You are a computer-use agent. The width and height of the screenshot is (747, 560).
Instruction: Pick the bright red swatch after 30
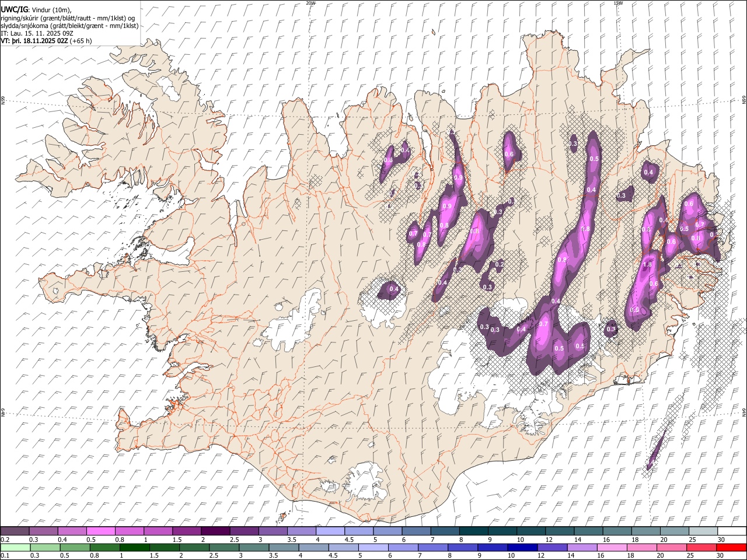[x=731, y=547]
